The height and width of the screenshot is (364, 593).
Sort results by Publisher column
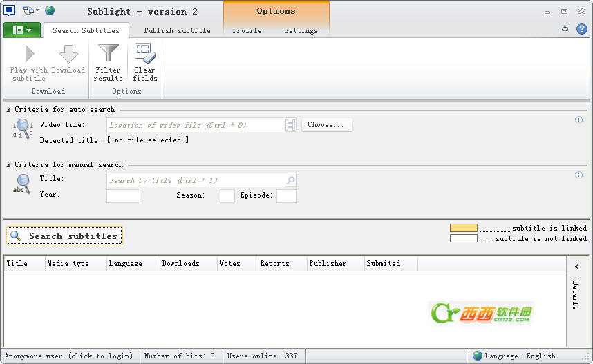coord(336,263)
